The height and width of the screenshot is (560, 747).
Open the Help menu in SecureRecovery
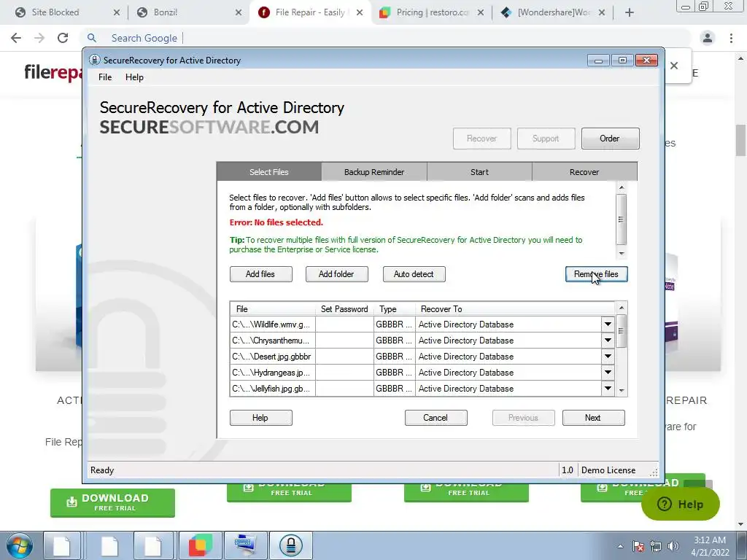pos(134,77)
